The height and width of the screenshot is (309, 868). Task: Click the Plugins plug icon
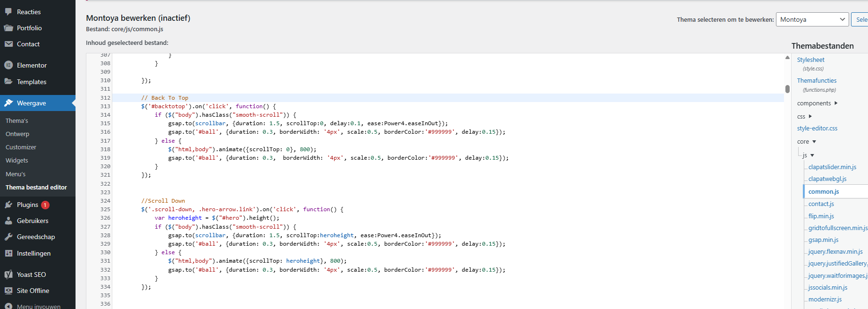point(8,205)
